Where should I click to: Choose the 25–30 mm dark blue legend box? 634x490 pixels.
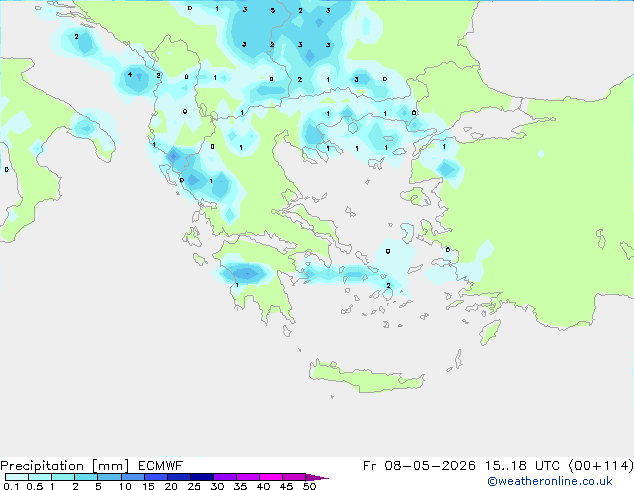click(202, 477)
